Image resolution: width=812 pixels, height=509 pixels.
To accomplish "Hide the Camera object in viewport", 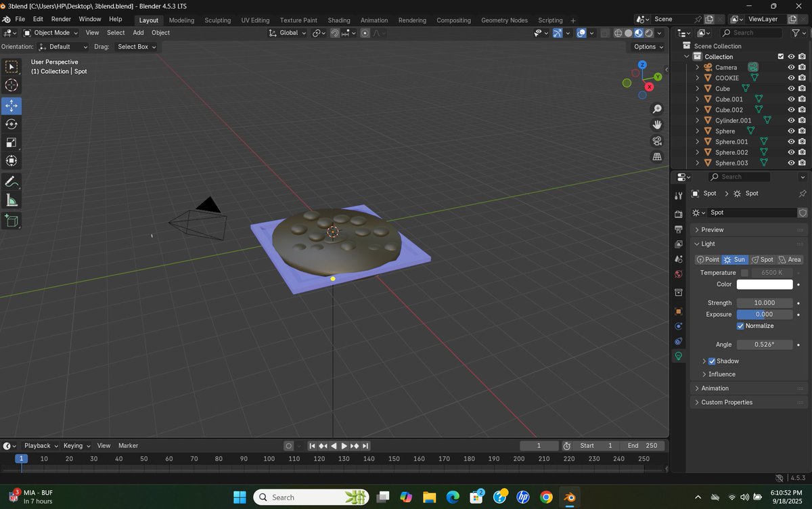I will (791, 67).
